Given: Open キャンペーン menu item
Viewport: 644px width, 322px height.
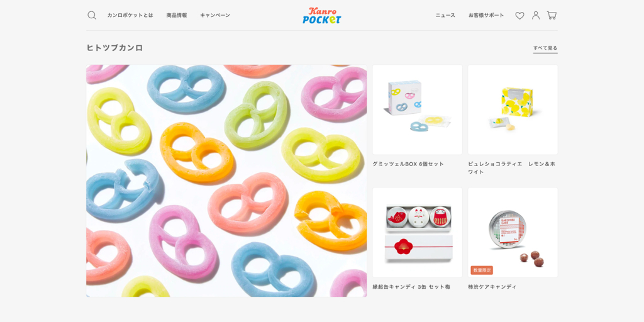Looking at the screenshot, I should click(215, 15).
